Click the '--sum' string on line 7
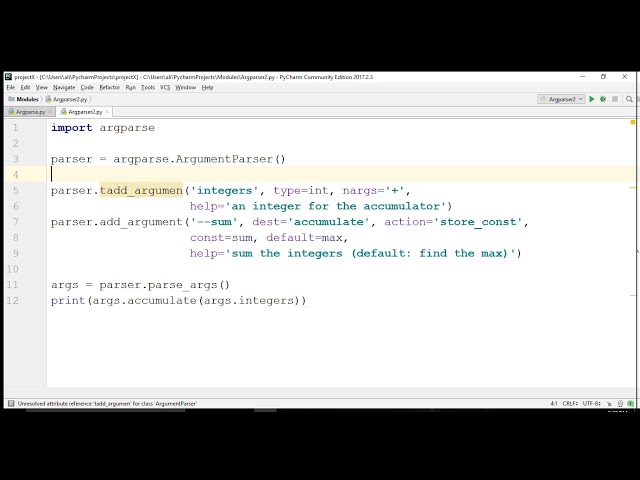Image resolution: width=640 pixels, height=480 pixels. point(214,222)
